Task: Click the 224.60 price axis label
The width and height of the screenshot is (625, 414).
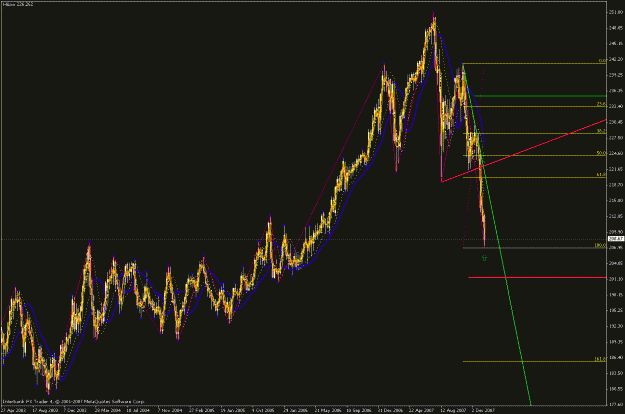Action: [x=615, y=153]
